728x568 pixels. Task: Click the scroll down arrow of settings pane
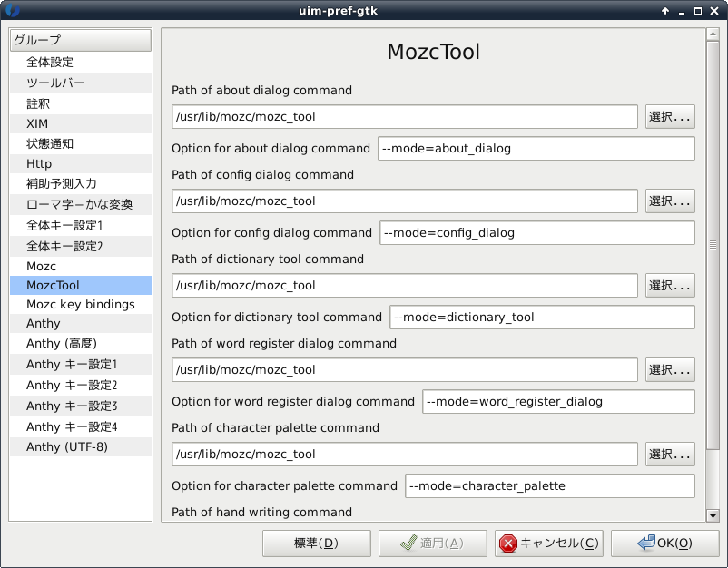(x=713, y=515)
